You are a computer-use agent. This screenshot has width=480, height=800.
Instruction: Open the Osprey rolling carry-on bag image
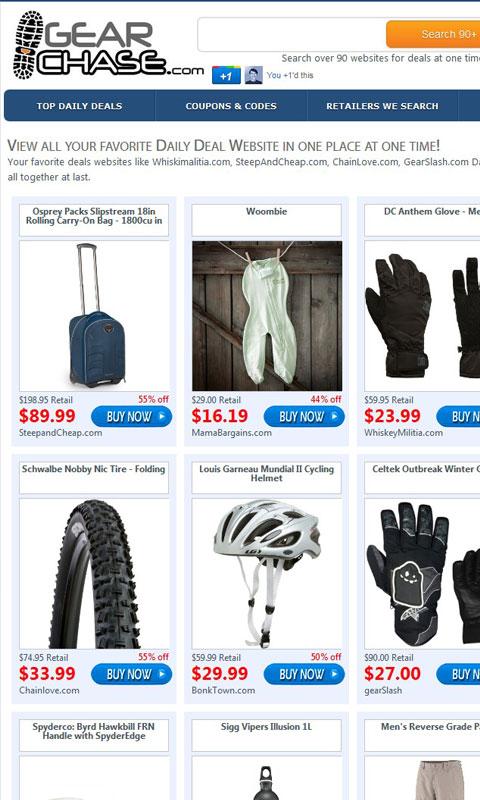[94, 316]
